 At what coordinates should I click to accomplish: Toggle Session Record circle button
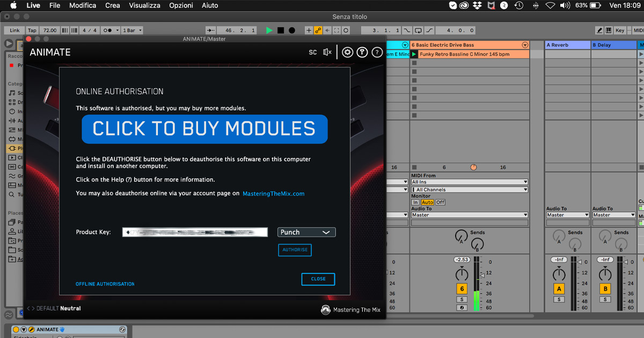346,31
